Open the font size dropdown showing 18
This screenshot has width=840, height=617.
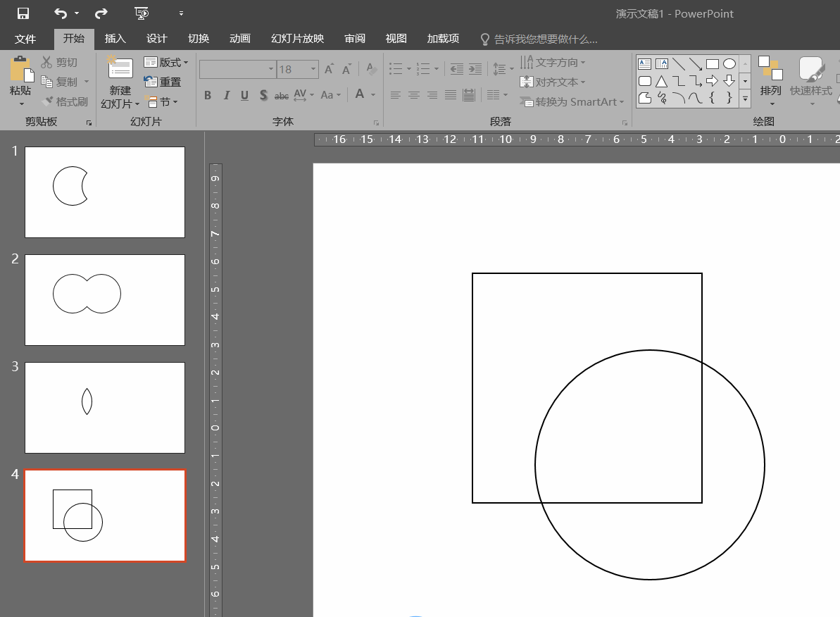[x=313, y=69]
